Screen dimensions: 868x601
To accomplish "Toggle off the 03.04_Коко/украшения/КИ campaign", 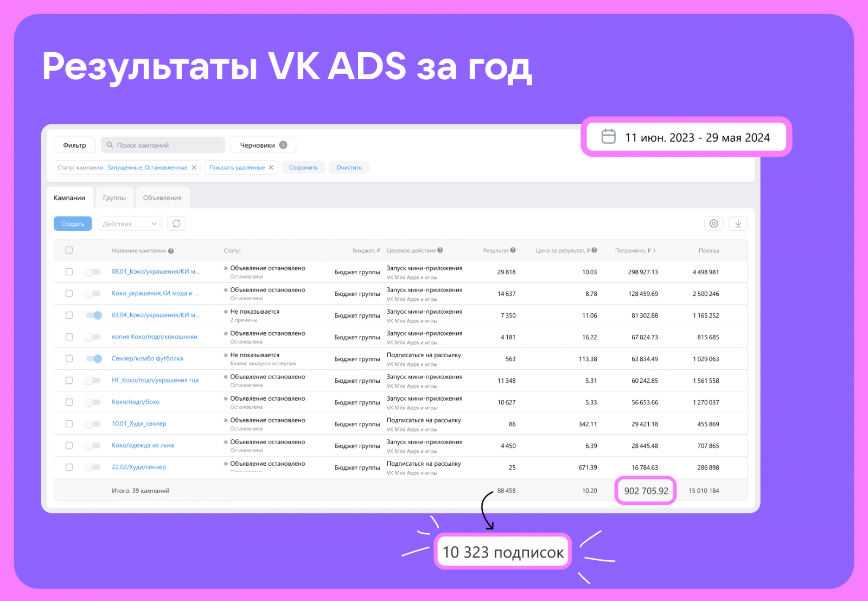I will click(x=94, y=315).
